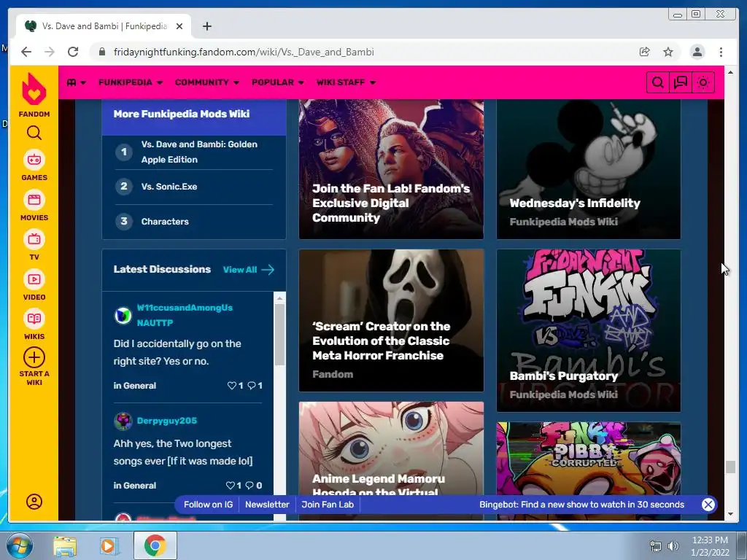The height and width of the screenshot is (560, 747).
Task: Open the user profile icon in the sidebar
Action: click(34, 502)
